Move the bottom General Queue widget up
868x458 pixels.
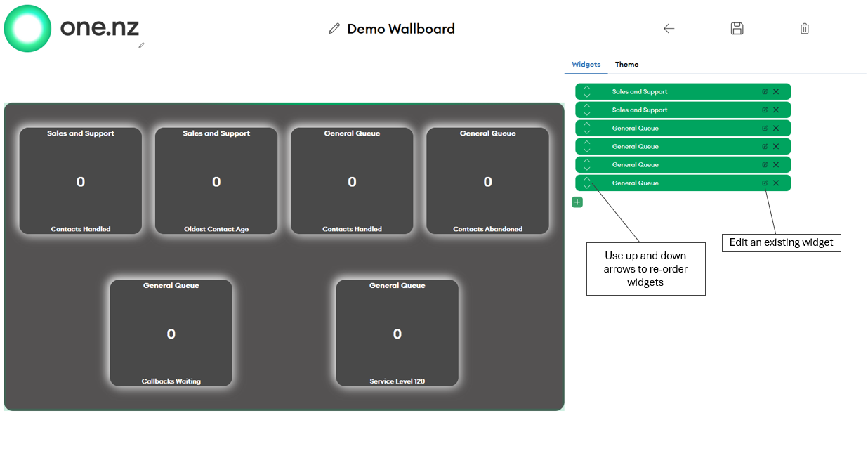[x=587, y=179]
